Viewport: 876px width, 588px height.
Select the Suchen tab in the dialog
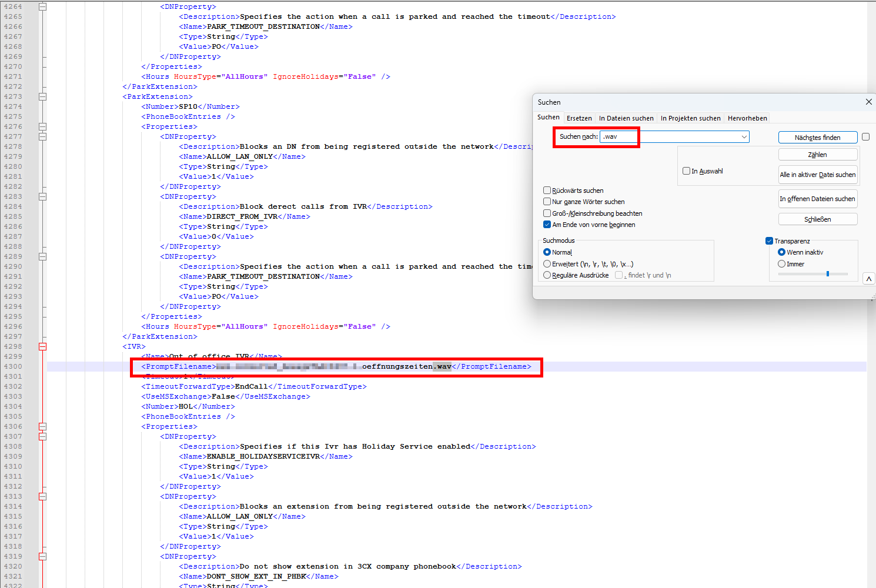tap(549, 118)
